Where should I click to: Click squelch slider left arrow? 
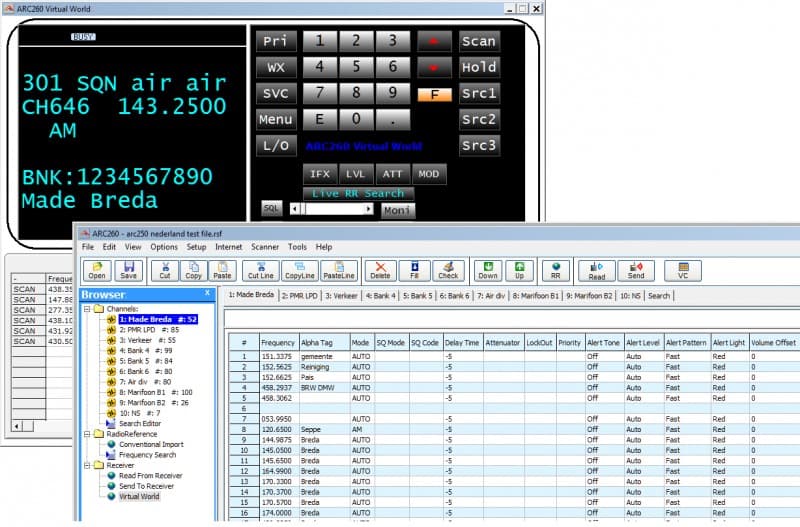(294, 209)
